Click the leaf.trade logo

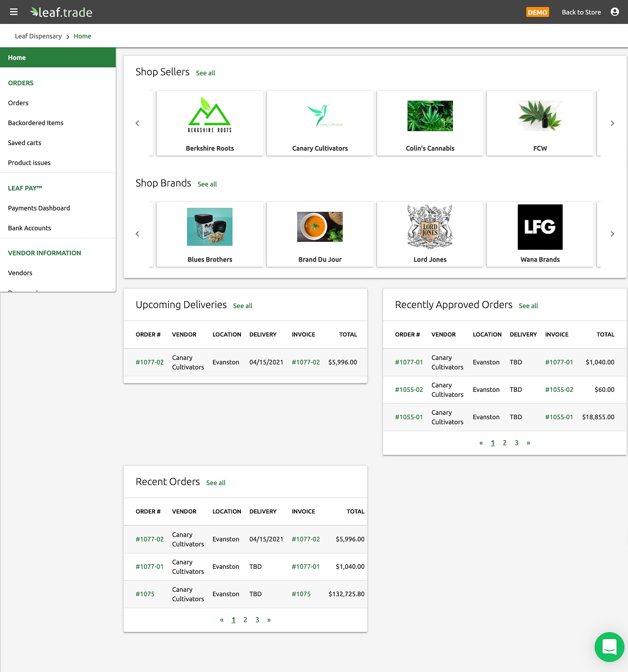61,12
